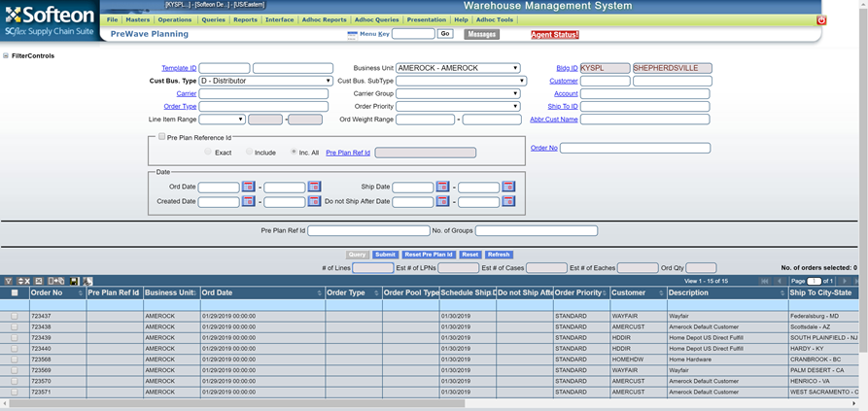The width and height of the screenshot is (868, 411).
Task: Click the Go button beside Menu Key
Action: (445, 34)
